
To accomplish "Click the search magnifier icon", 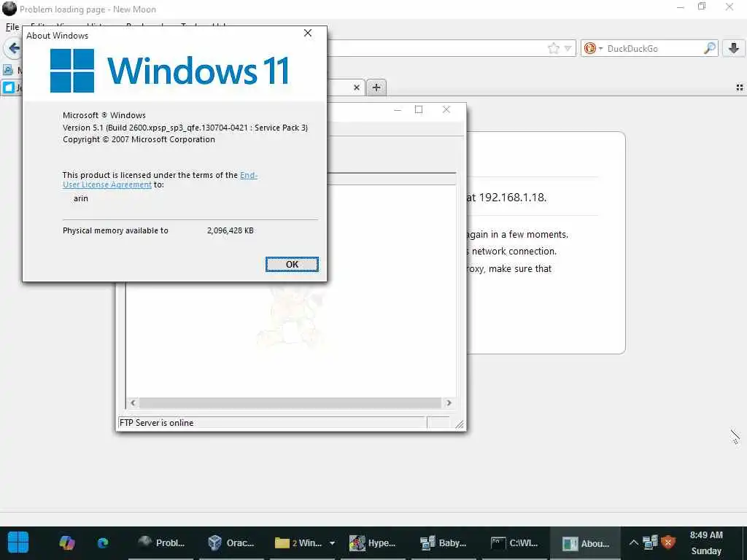I will coord(709,48).
